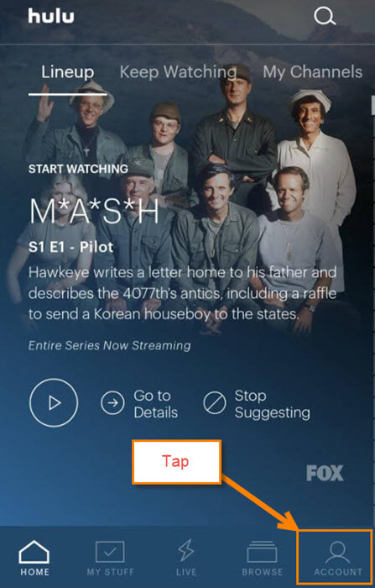375x588 pixels.
Task: Play M*A*S*H pilot with the play button
Action: 54,402
